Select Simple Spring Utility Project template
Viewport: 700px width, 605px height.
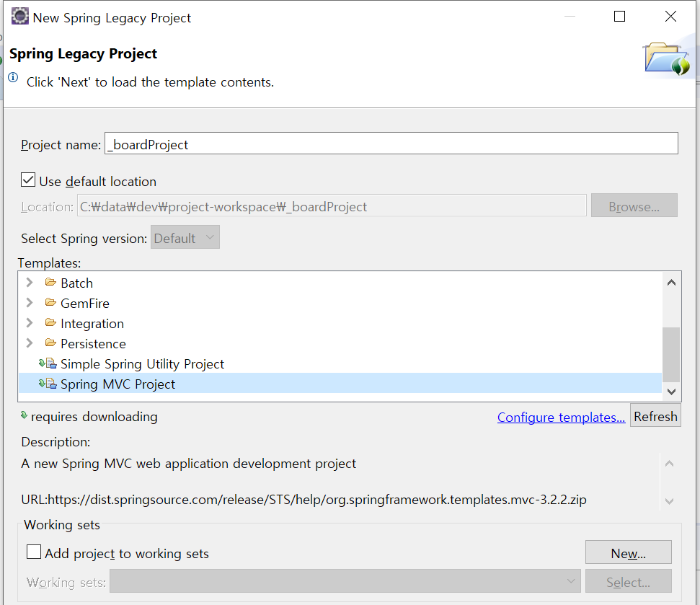[142, 364]
